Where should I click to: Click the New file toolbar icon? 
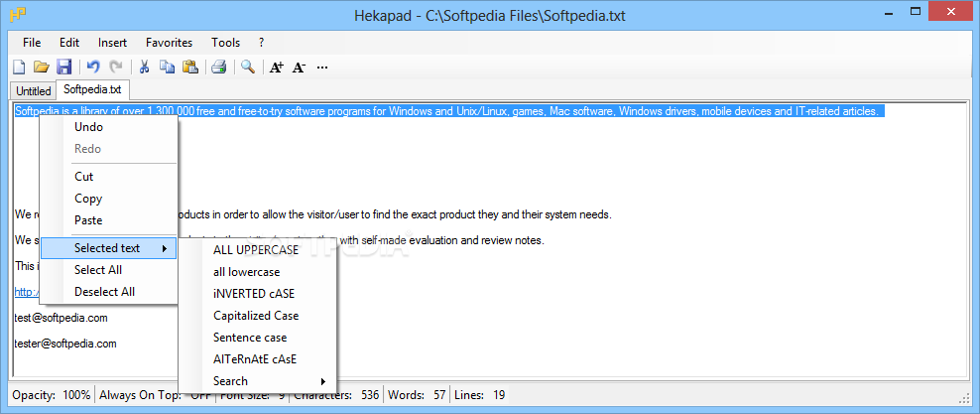[x=20, y=67]
